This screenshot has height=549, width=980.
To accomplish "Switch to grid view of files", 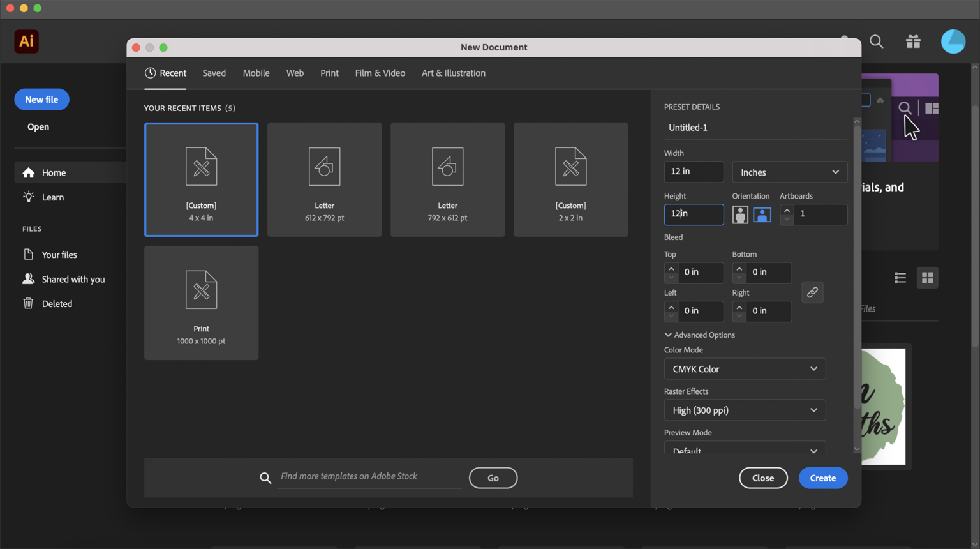I will 927,278.
